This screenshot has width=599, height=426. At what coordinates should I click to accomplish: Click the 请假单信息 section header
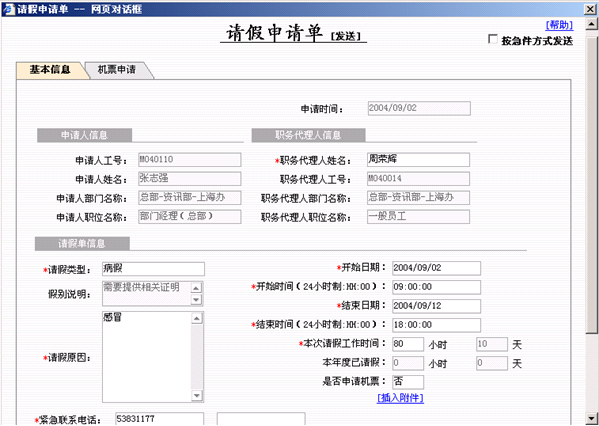pos(82,244)
